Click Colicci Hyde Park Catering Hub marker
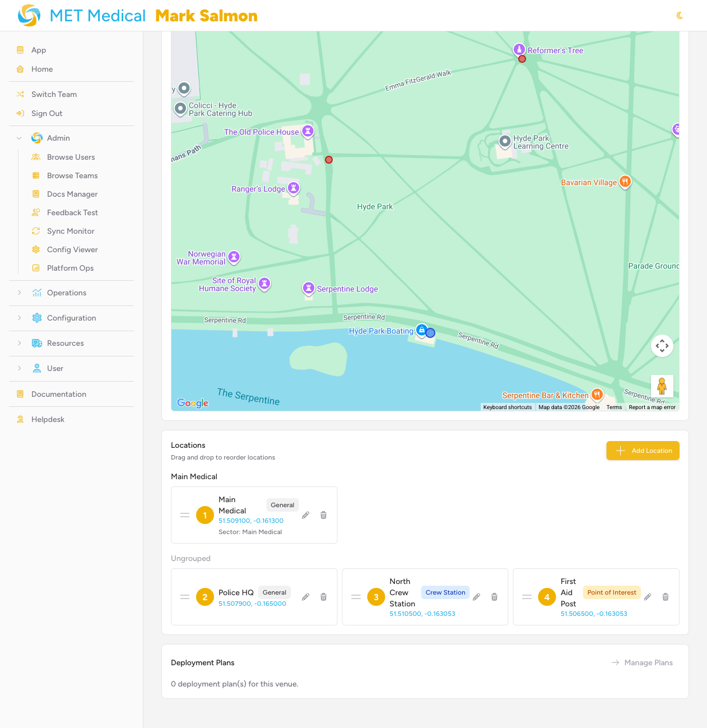This screenshot has height=728, width=707. 180,108
